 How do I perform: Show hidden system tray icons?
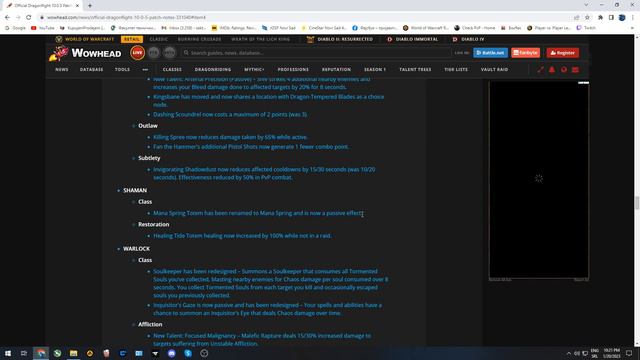pos(569,353)
